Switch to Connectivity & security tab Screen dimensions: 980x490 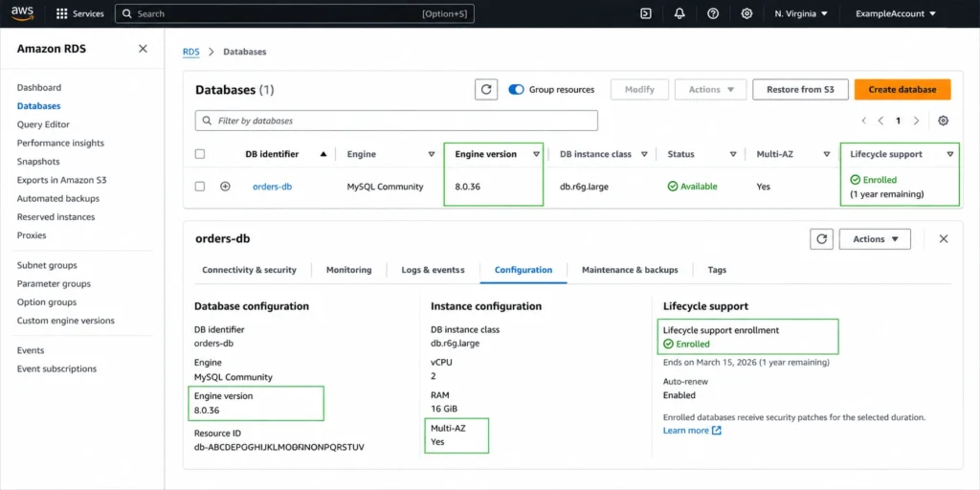point(250,270)
